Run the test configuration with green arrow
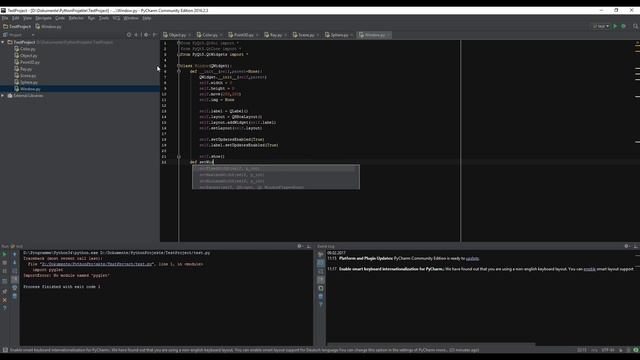 [x=615, y=27]
